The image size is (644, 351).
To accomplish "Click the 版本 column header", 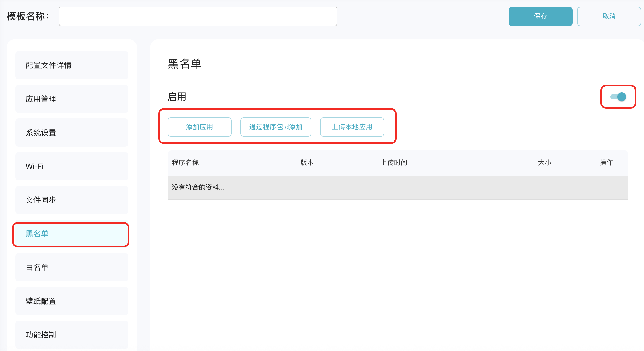I will coord(307,162).
